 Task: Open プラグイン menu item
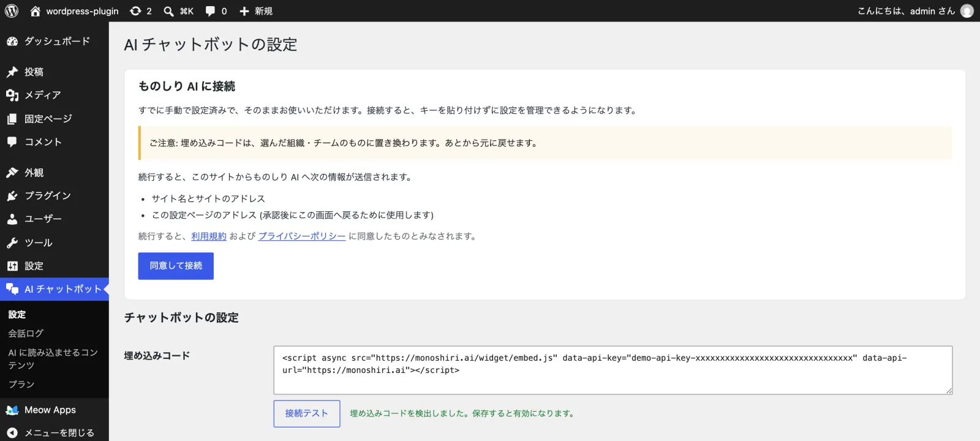55,196
